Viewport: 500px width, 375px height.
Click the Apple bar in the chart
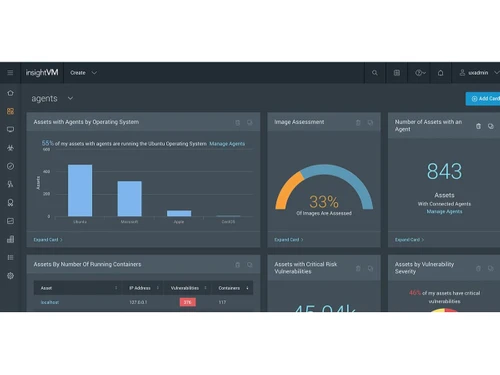coord(179,213)
